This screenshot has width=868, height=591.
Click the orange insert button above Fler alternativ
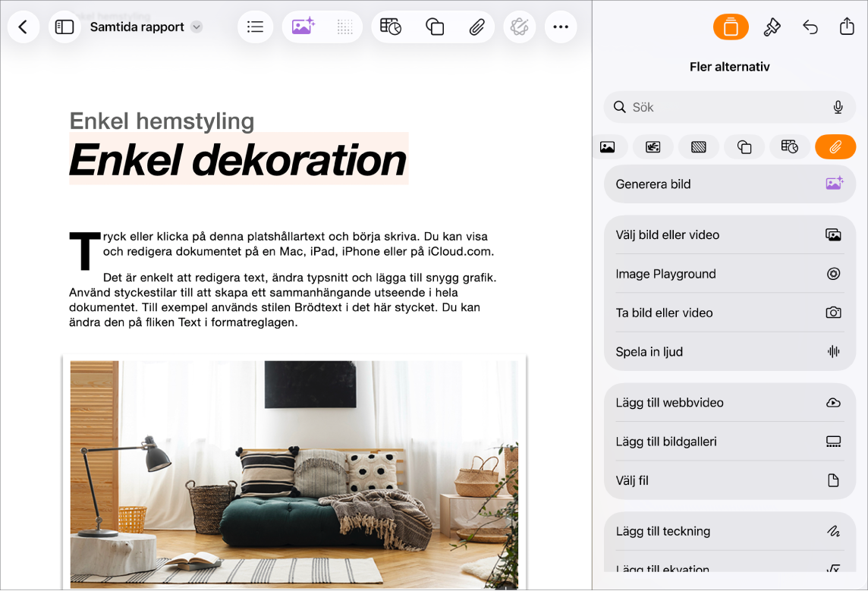pos(731,27)
